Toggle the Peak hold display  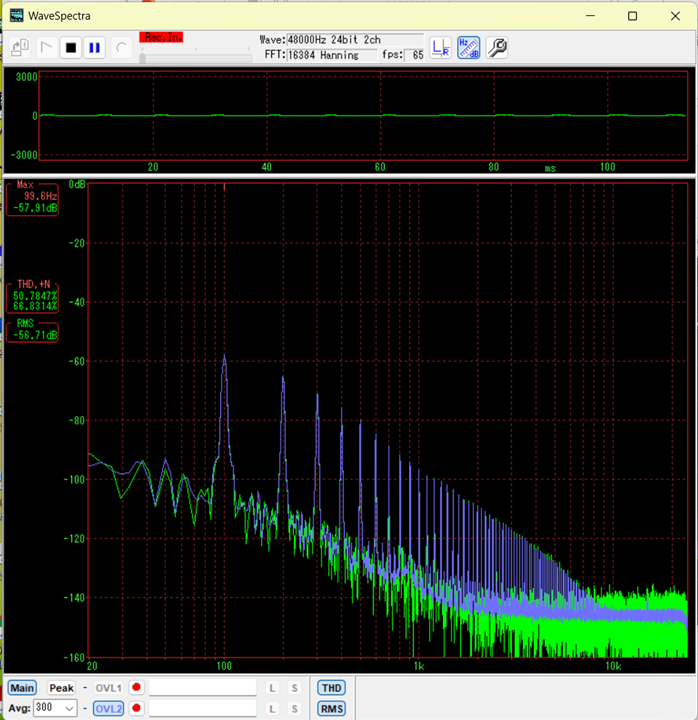(61, 688)
